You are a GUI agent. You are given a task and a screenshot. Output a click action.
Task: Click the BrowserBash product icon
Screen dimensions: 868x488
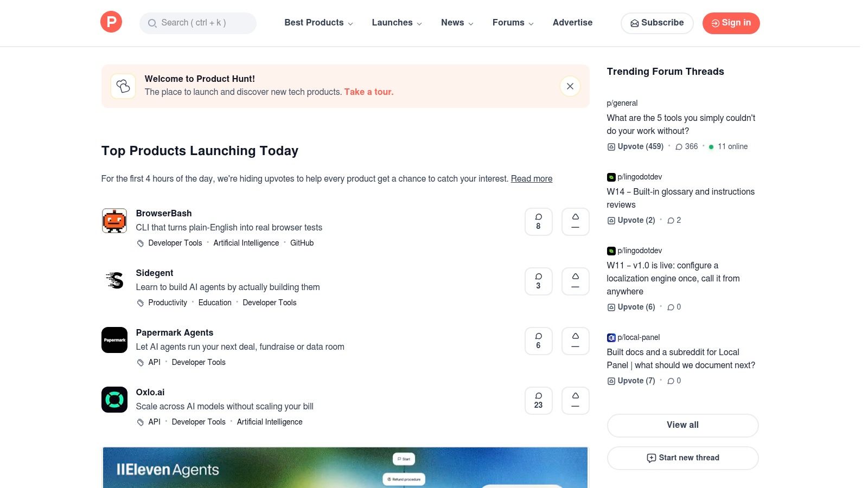tap(114, 221)
